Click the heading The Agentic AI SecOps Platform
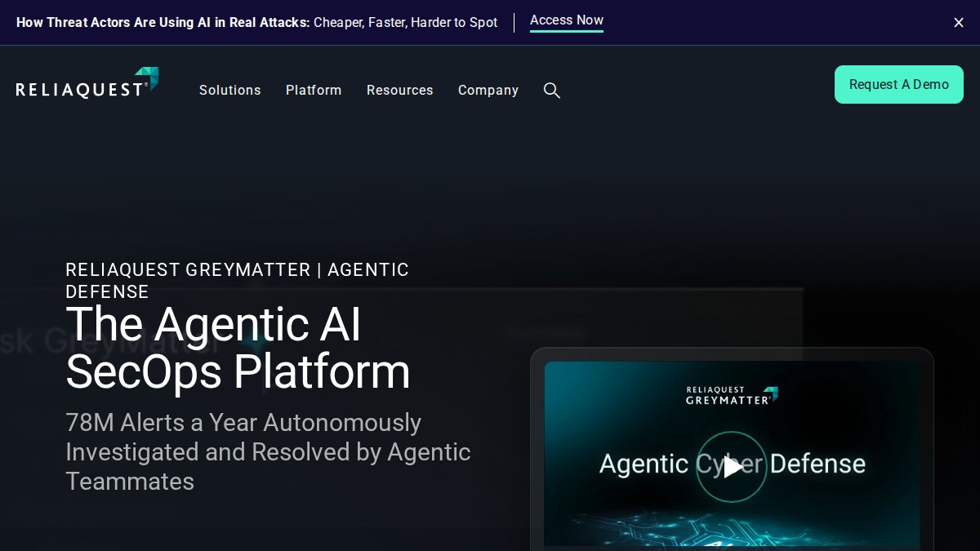Screen dimensions: 980x551 238,348
